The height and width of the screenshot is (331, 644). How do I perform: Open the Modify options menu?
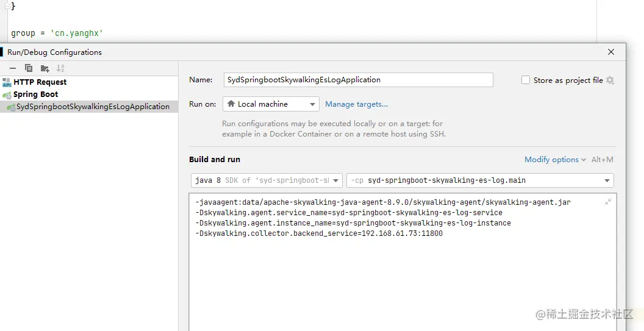tap(554, 160)
